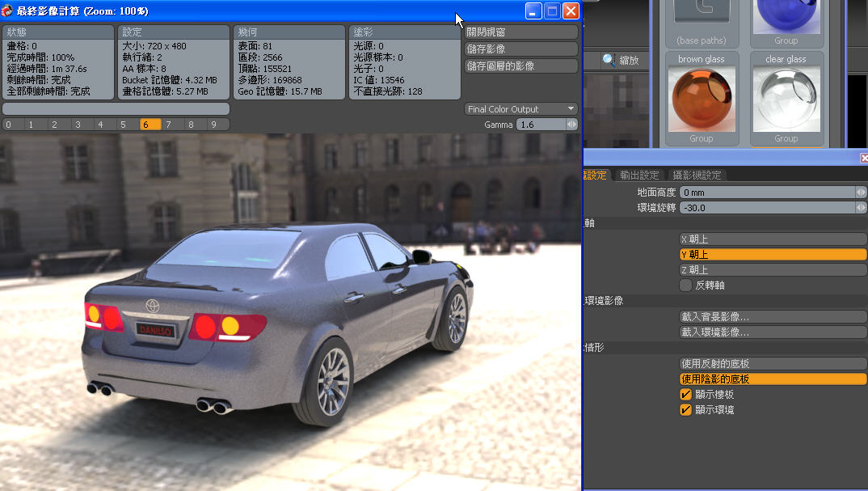The height and width of the screenshot is (491, 868).
Task: Select the 使用陰影的底板 option
Action: (x=773, y=379)
